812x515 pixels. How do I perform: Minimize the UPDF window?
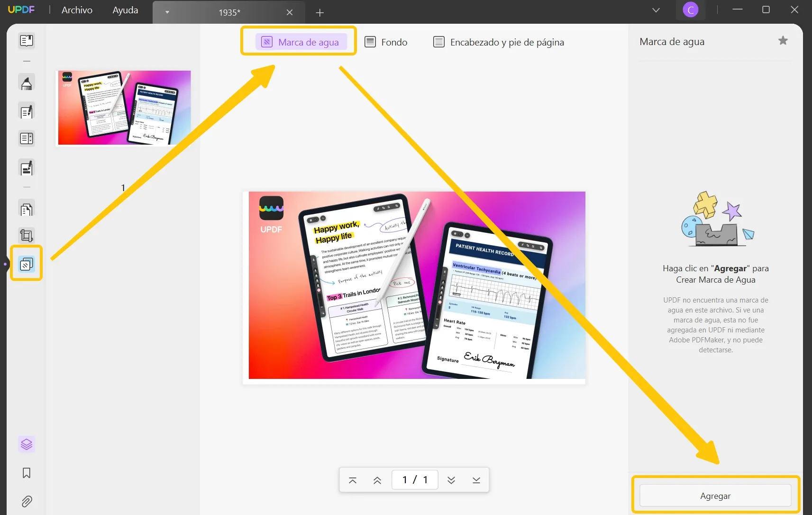738,9
